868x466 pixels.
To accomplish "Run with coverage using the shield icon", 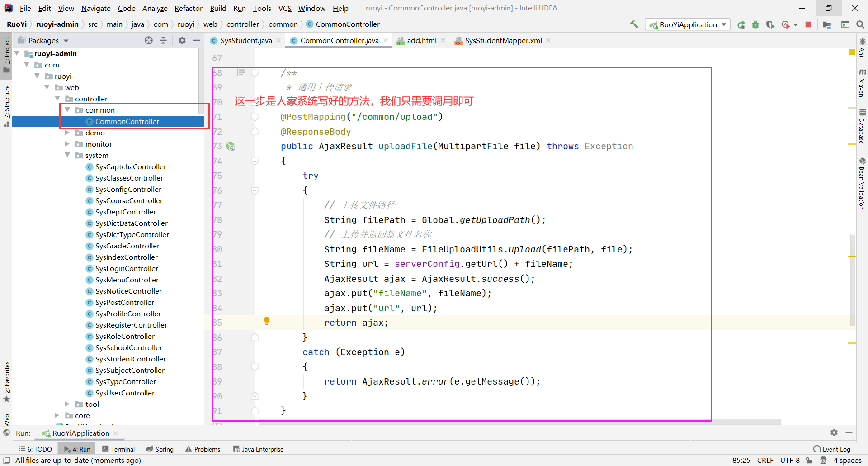I will click(x=770, y=24).
